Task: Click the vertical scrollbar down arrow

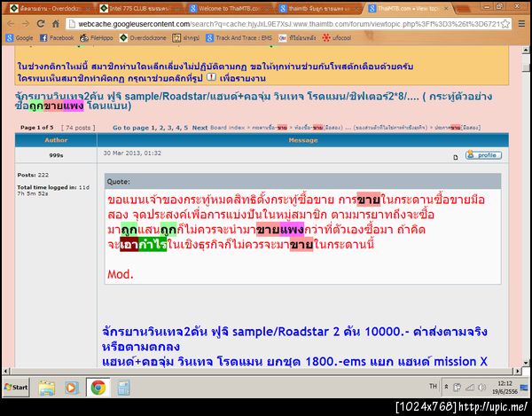Action: coord(526,364)
